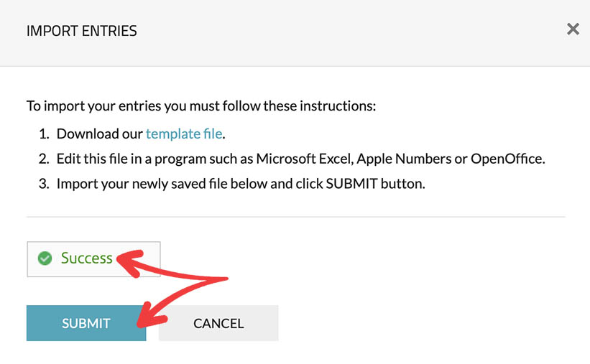This screenshot has width=590, height=364.
Task: Click the green success checkmark icon
Action: tap(45, 258)
